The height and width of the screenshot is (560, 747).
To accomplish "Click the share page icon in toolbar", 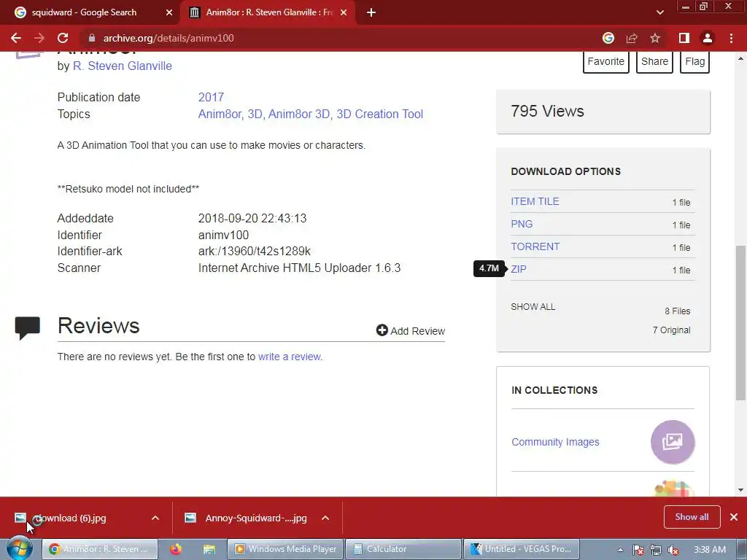I will click(x=632, y=38).
